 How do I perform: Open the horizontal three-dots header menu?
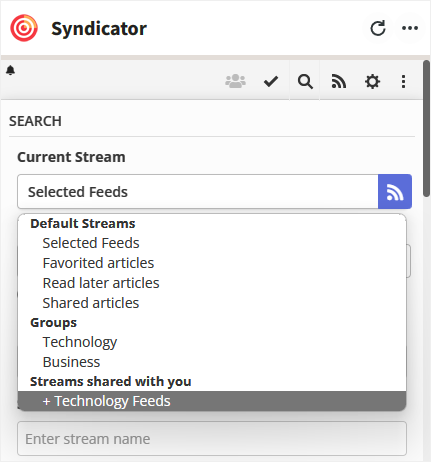(410, 28)
